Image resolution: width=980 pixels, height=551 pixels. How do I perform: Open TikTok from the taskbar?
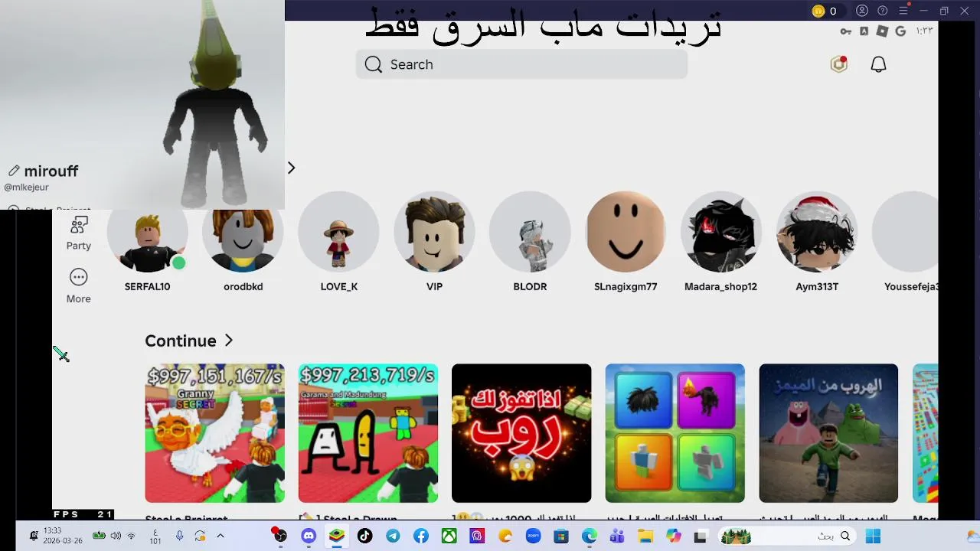(365, 536)
